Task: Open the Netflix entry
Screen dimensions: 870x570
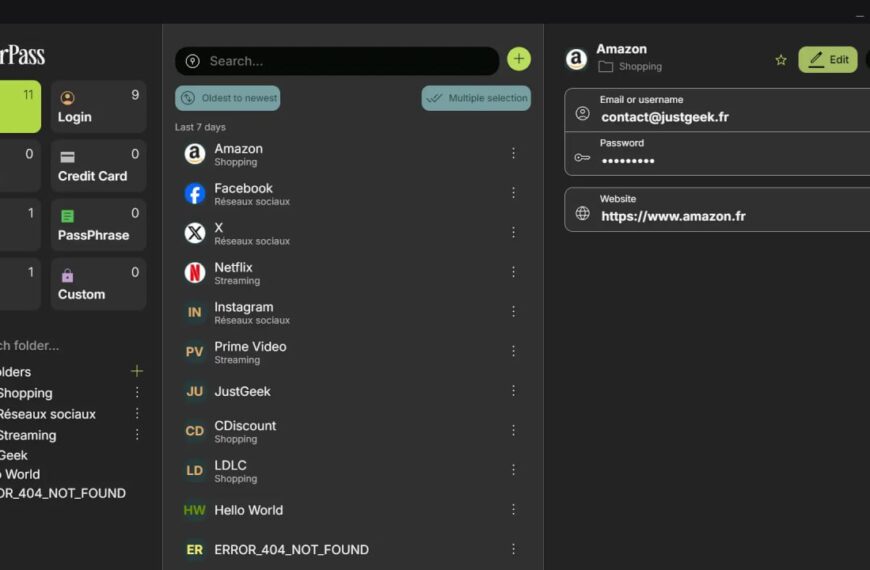Action: click(352, 273)
